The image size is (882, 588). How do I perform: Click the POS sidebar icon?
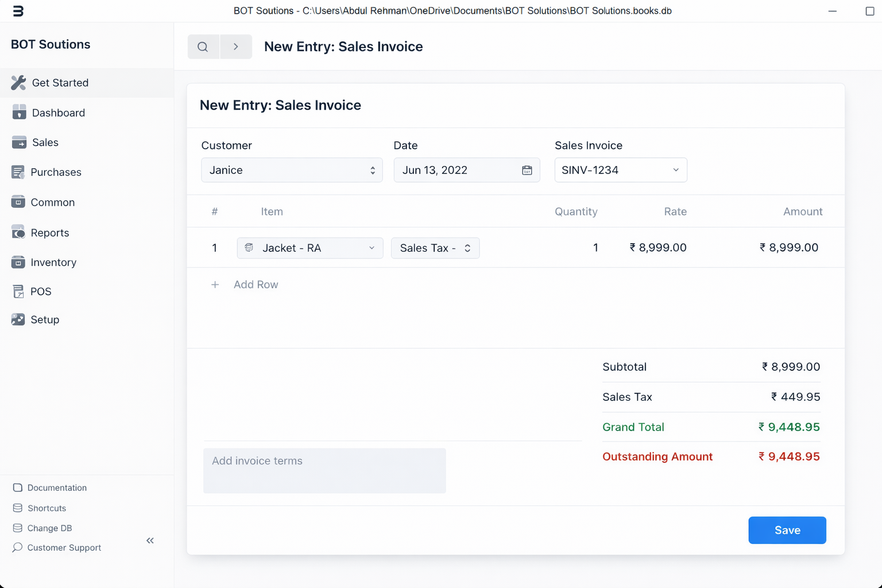coord(18,292)
